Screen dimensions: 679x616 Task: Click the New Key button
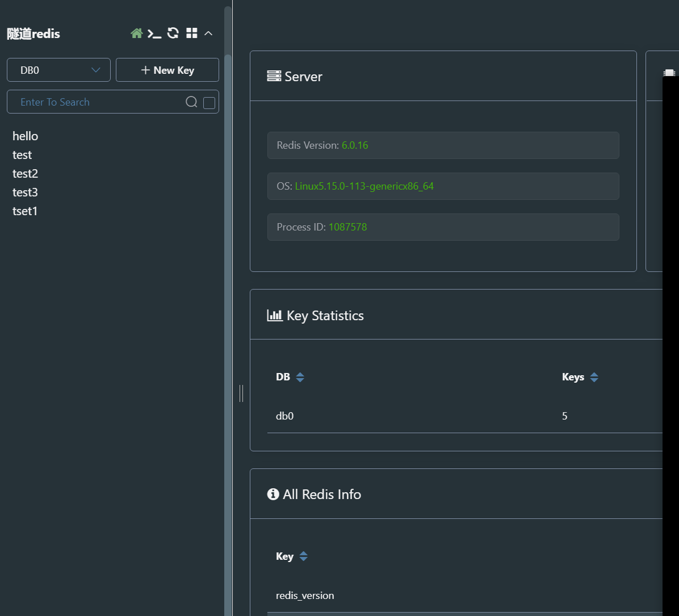(x=167, y=70)
